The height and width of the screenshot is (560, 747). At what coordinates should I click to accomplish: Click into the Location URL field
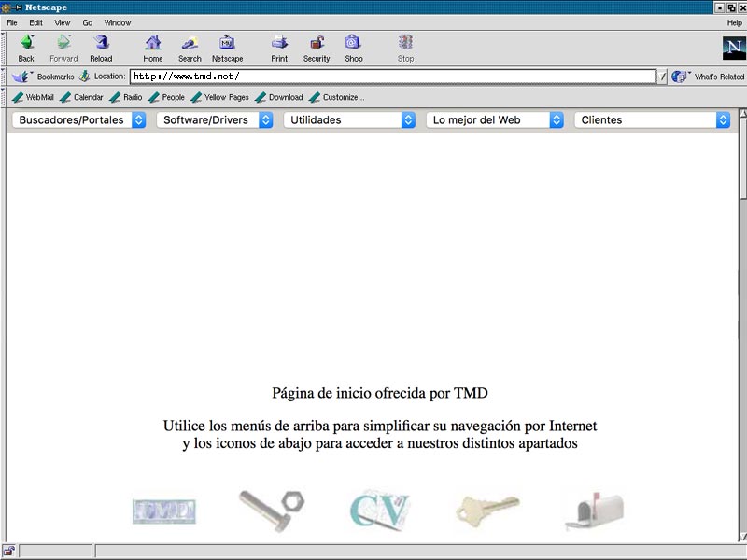(393, 77)
